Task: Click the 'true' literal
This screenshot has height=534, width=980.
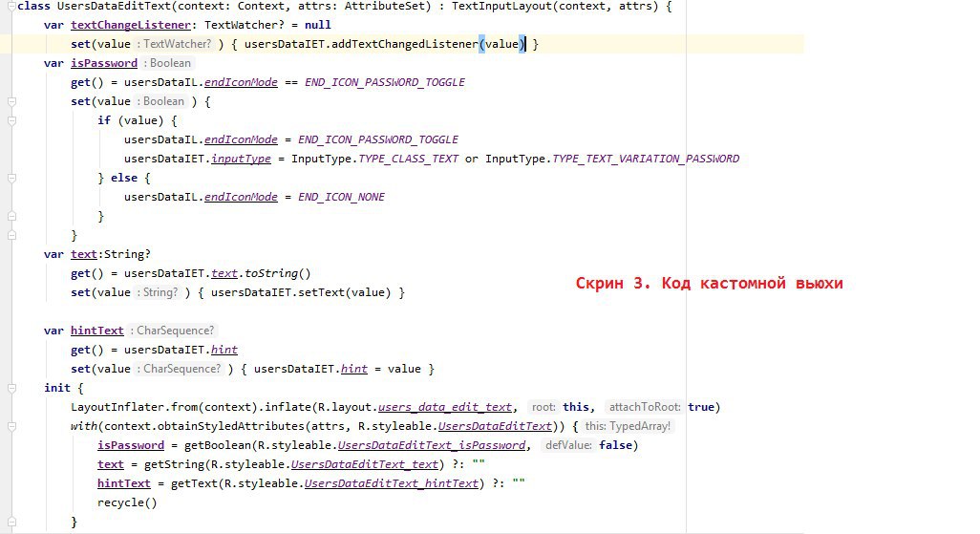Action: point(701,407)
